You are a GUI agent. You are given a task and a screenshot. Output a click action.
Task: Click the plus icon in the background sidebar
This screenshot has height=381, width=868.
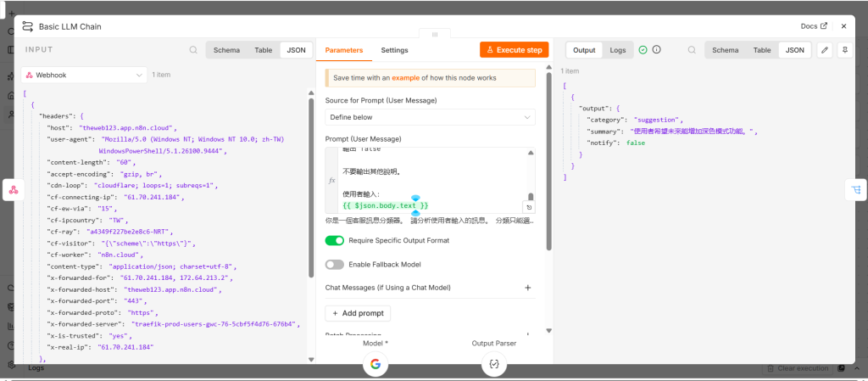(10, 12)
